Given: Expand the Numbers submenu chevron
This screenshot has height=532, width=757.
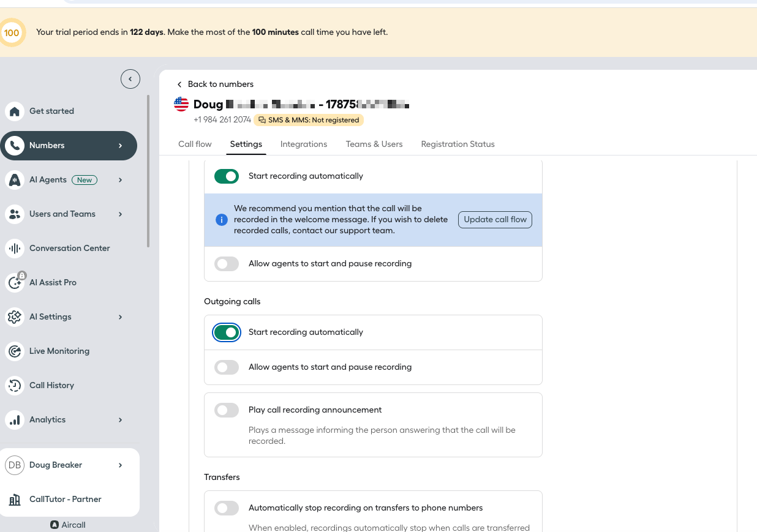Looking at the screenshot, I should coord(120,146).
